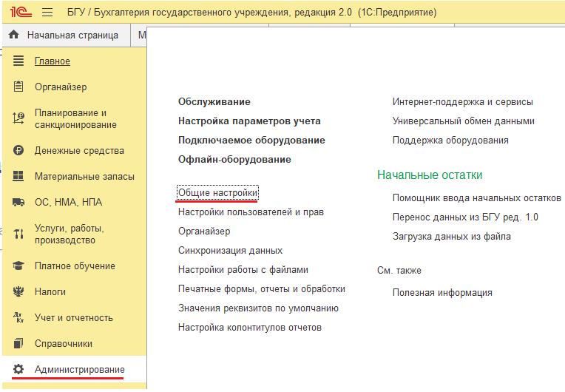Screen dimensions: 565x392
Task: Open the Органайзер section in sidebar
Action: (x=61, y=87)
